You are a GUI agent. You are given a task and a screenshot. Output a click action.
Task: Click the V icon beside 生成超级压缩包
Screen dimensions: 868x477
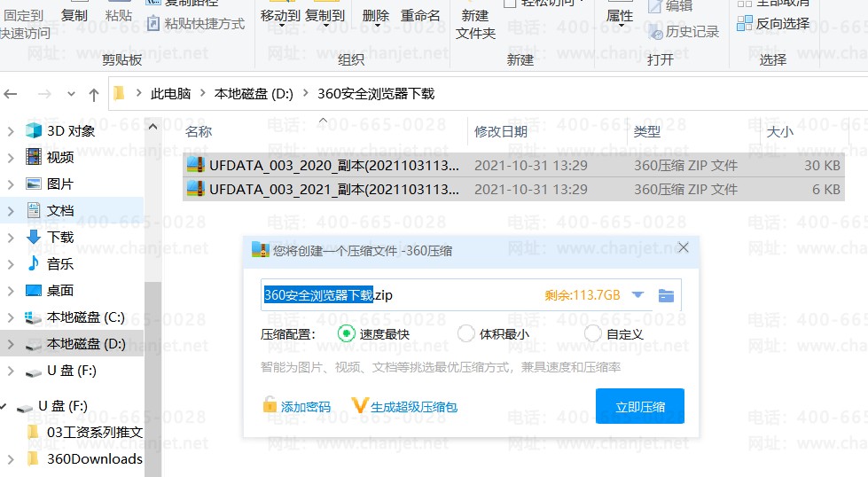[359, 405]
